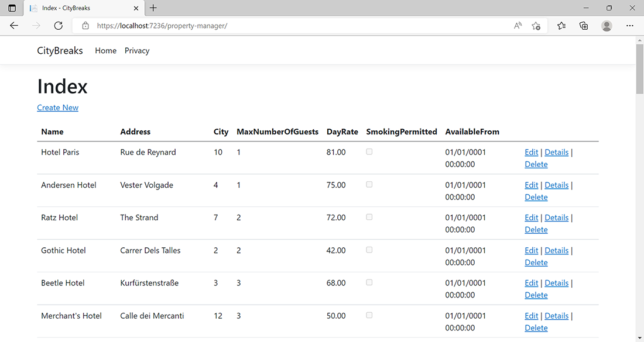This screenshot has height=342, width=644.
Task: Select the 'Kurfürstenstraße' address cell
Action: 149,283
